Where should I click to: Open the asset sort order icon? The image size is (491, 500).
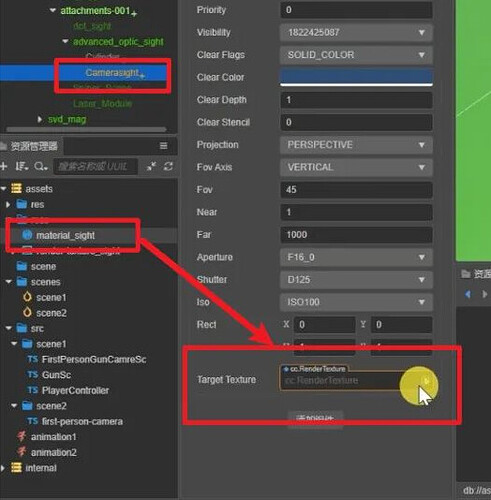(x=22, y=166)
